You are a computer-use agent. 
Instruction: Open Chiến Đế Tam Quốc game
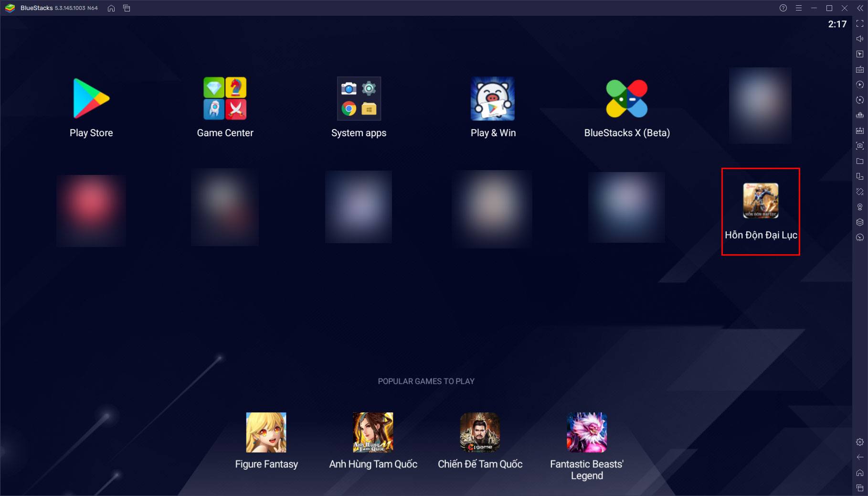click(x=480, y=432)
